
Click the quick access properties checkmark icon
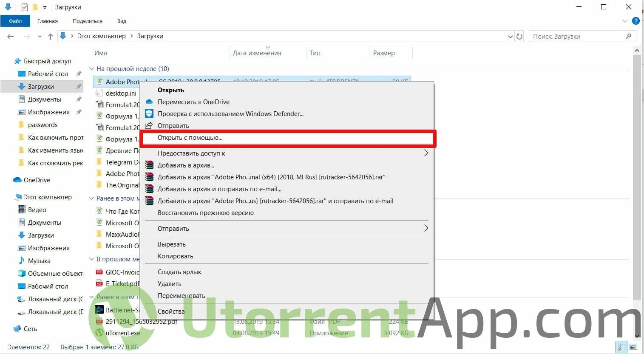(x=25, y=7)
